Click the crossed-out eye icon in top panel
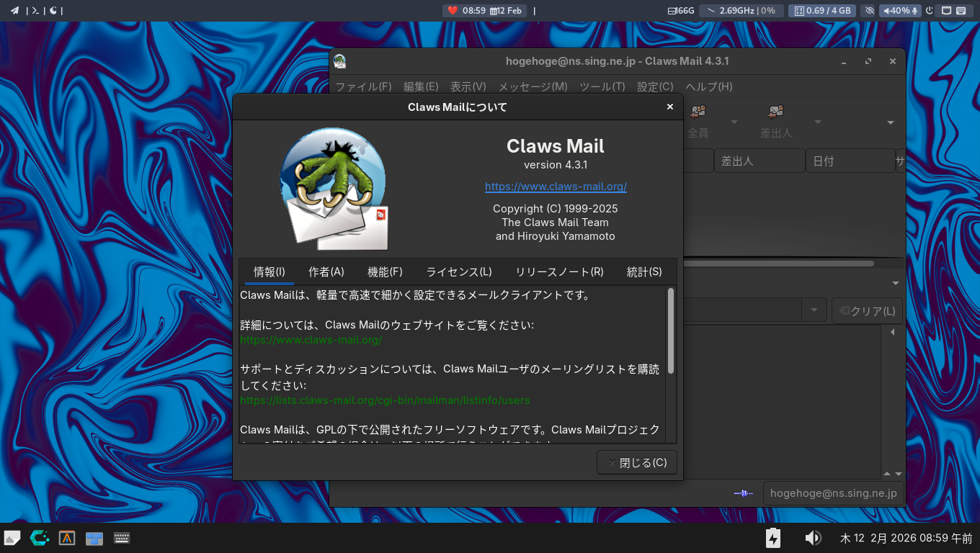 [x=869, y=11]
